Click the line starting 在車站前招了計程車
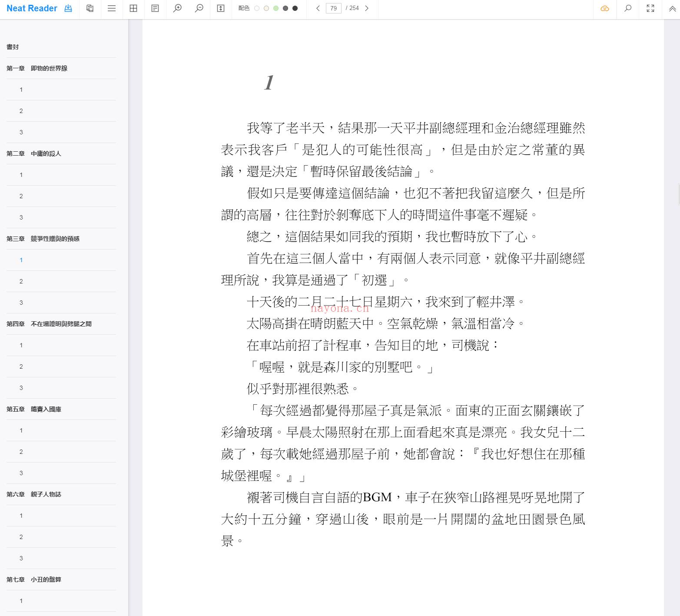The height and width of the screenshot is (616, 680). [x=373, y=345]
